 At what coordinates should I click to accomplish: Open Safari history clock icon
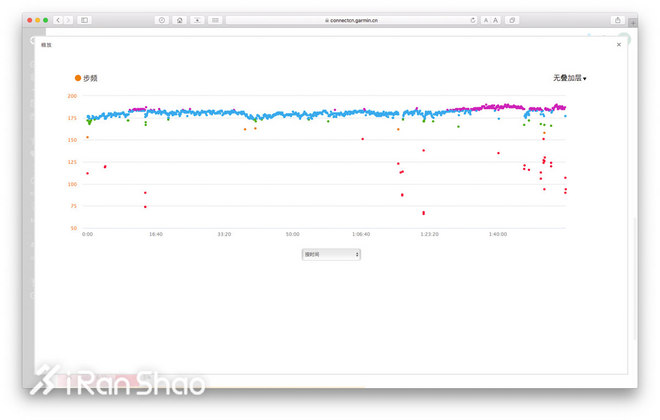tap(161, 20)
